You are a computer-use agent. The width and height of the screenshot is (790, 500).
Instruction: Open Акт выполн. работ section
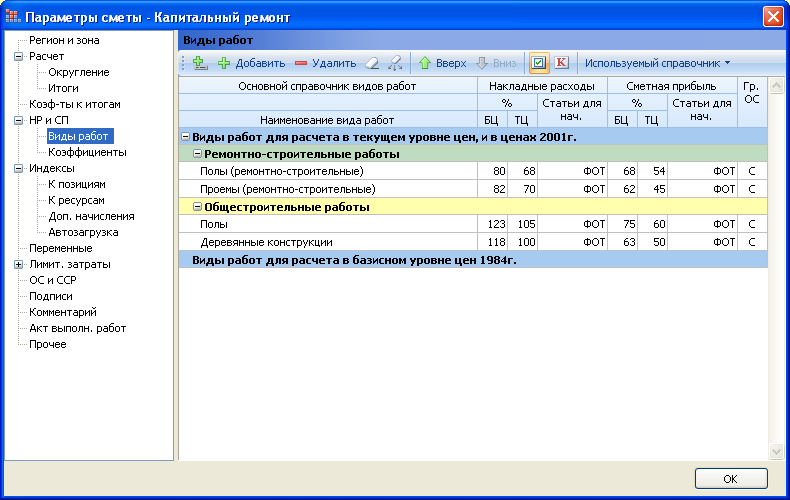point(77,329)
